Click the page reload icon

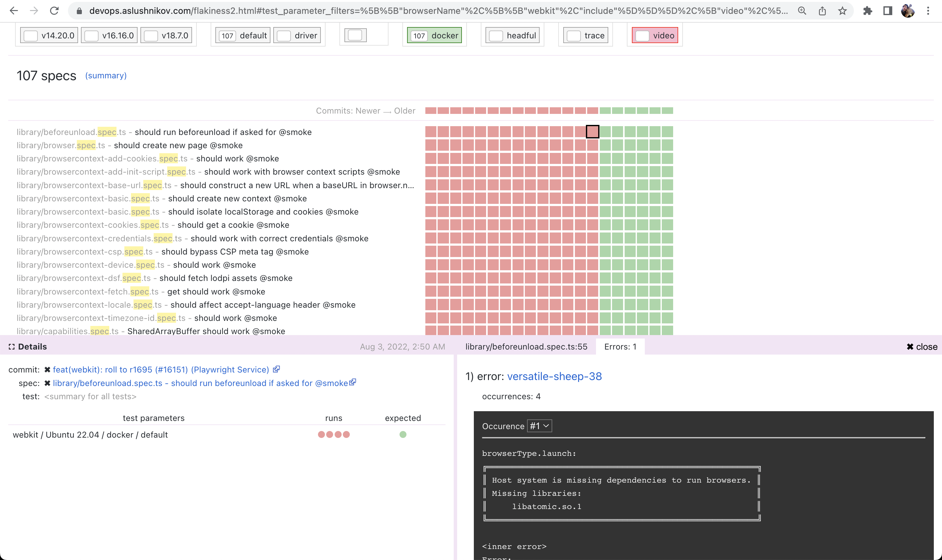[x=54, y=11]
